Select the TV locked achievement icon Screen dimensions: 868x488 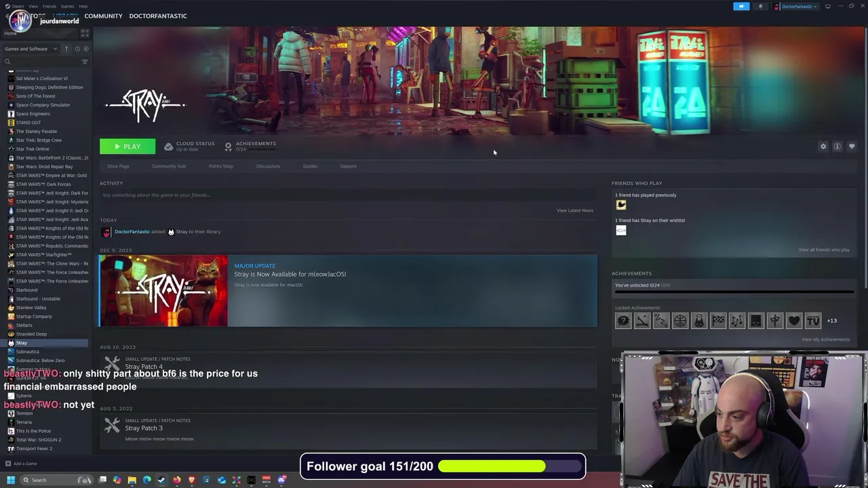tap(812, 321)
